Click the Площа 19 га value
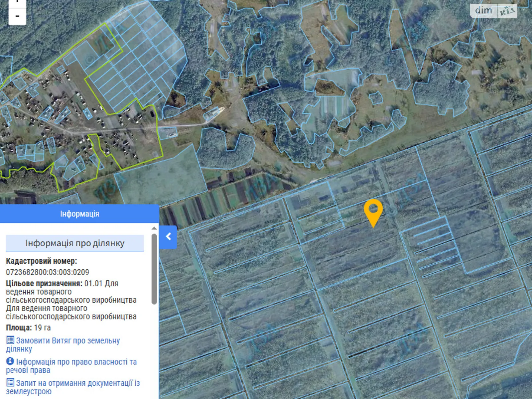 tap(43, 328)
